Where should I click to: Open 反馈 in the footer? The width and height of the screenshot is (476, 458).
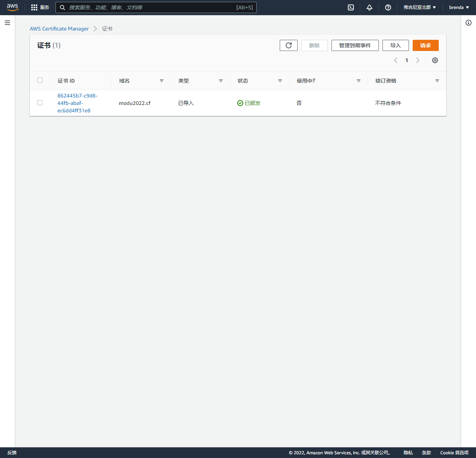[12, 453]
